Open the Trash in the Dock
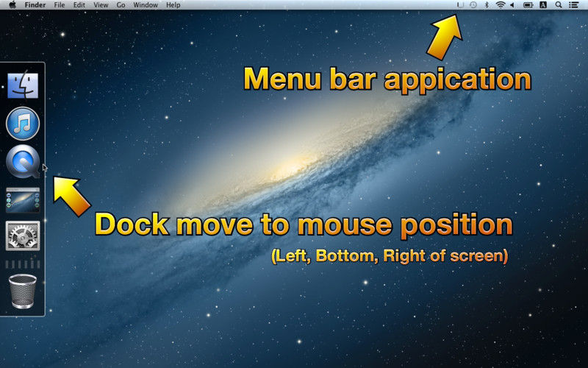This screenshot has height=368, width=588. pyautogui.click(x=22, y=291)
